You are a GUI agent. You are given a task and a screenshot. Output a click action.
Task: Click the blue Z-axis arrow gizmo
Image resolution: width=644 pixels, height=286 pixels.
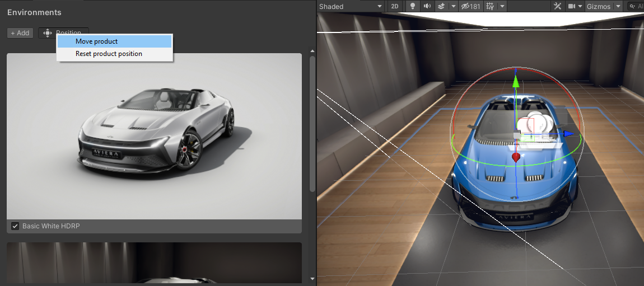[x=568, y=134]
